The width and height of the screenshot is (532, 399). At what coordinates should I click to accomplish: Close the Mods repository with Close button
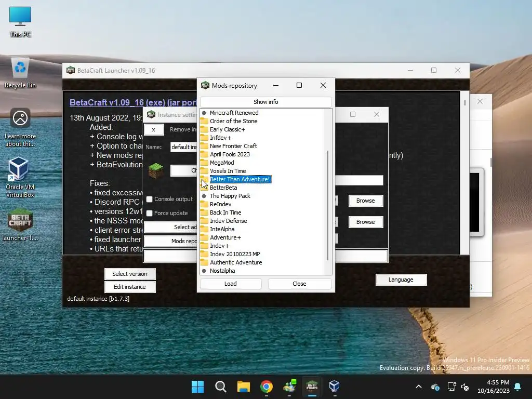click(x=300, y=284)
